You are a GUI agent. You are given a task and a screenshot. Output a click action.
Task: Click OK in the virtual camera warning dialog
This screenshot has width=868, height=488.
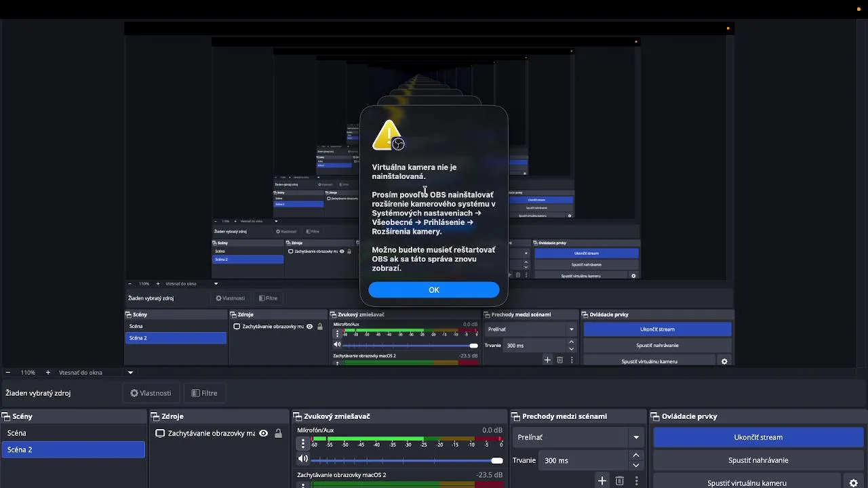[x=434, y=290]
